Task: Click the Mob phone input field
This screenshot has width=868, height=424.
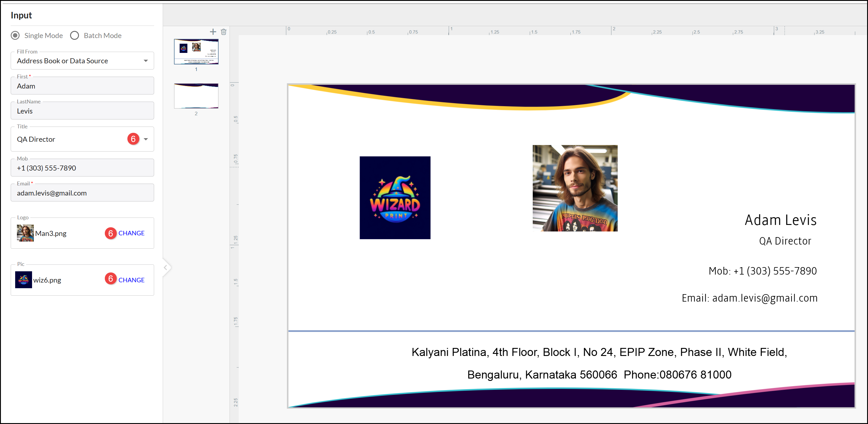Action: coord(82,168)
